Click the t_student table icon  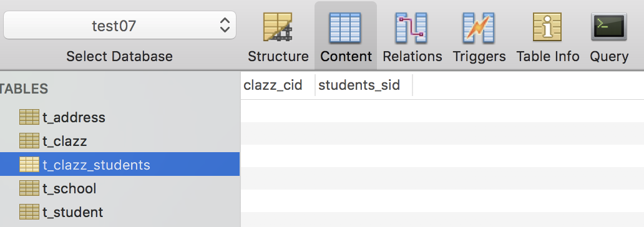point(29,212)
